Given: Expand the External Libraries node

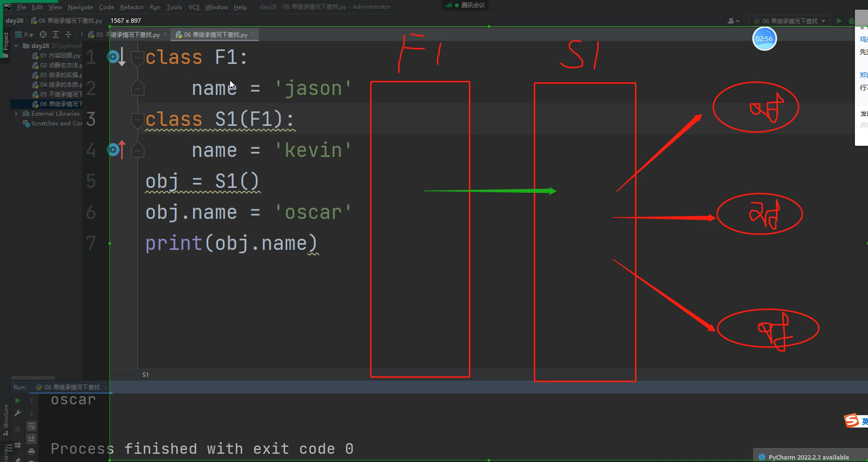Looking at the screenshot, I should coord(16,113).
